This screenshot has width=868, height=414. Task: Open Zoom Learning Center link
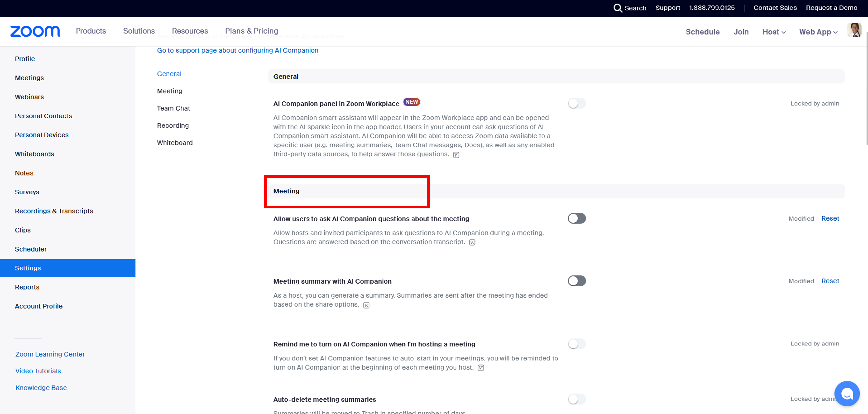coord(50,354)
